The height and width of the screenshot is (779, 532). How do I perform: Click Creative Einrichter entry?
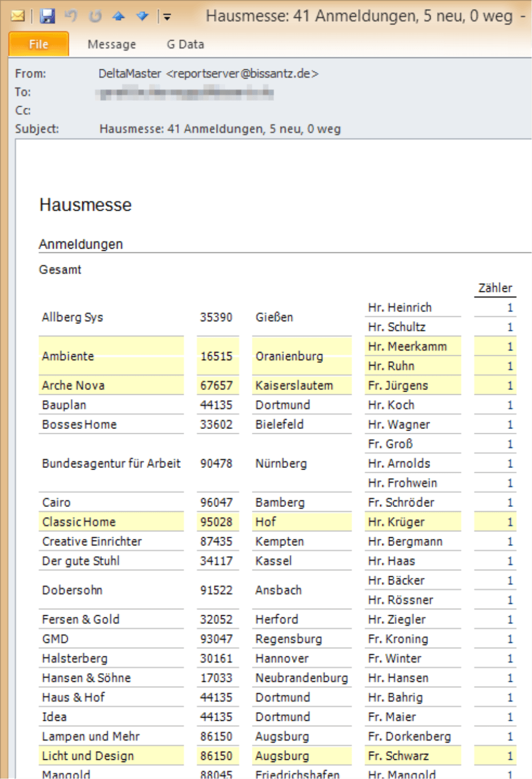(x=92, y=541)
